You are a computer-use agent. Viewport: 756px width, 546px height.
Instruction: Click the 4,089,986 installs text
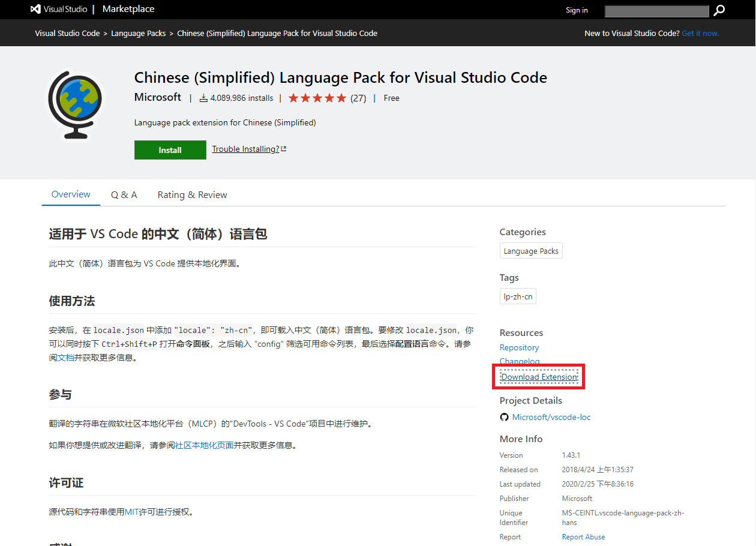[241, 98]
